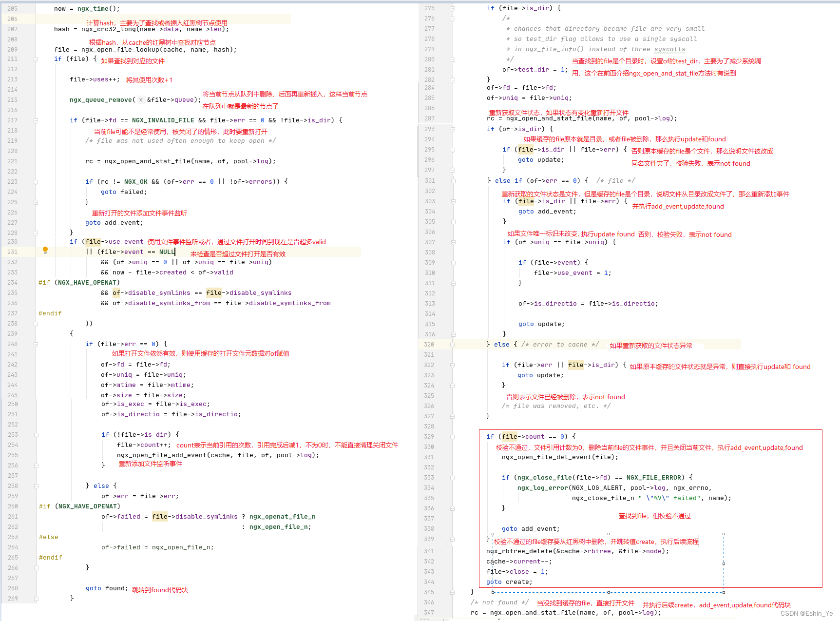Screen dimensions: 840x621
Task: Click the '/* not found */' comment on line 346
Action: click(x=500, y=602)
